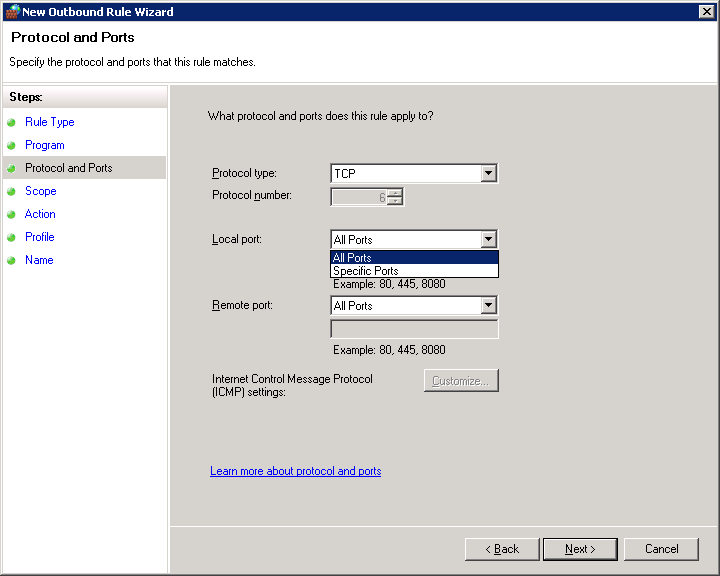
Task: Expand the Remote port dropdown
Action: [489, 305]
